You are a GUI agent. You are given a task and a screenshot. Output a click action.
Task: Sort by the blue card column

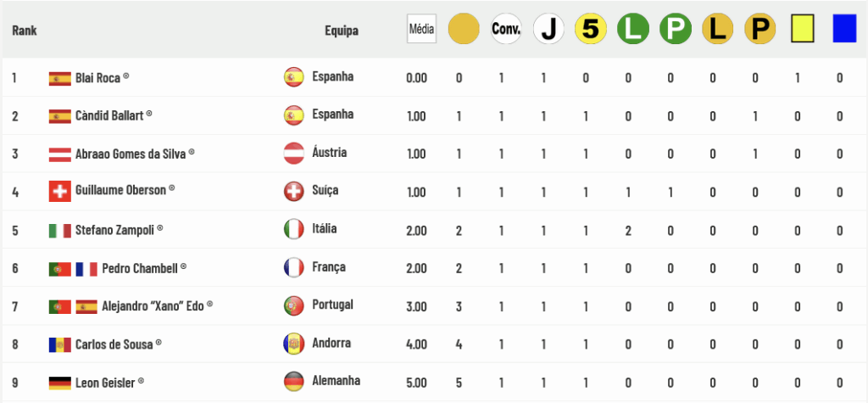click(844, 28)
